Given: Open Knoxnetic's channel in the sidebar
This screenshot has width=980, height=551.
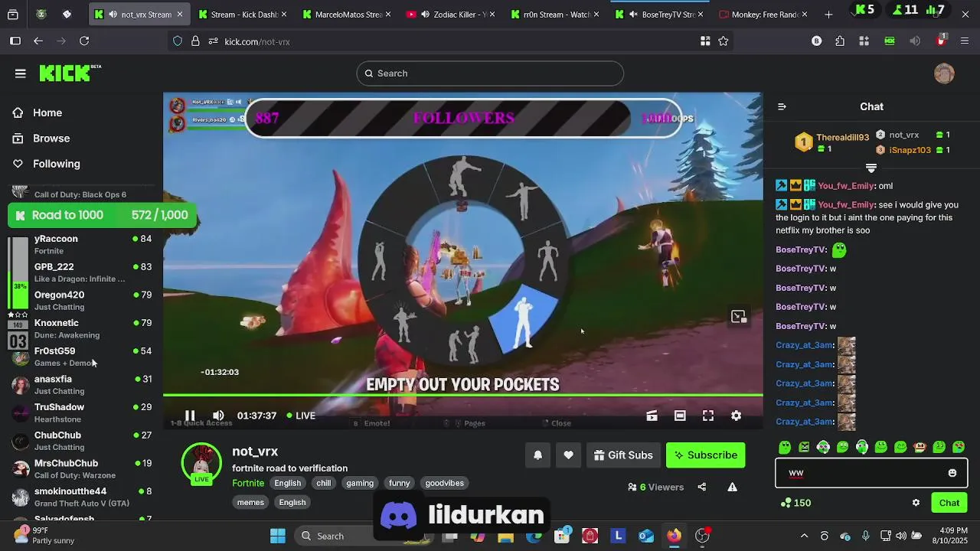Looking at the screenshot, I should click(x=81, y=329).
